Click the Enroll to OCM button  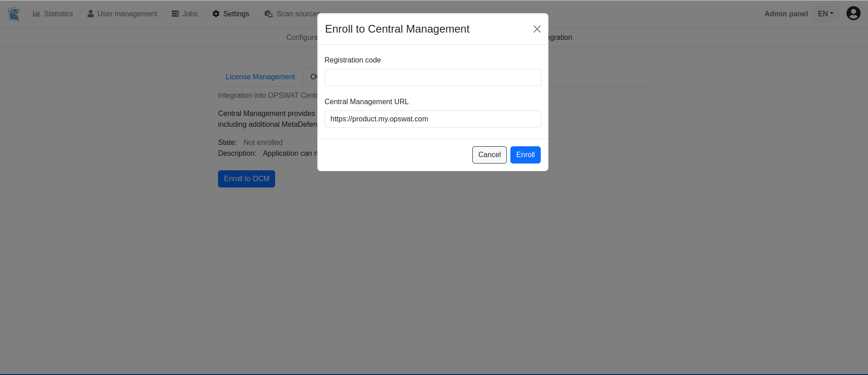point(247,179)
